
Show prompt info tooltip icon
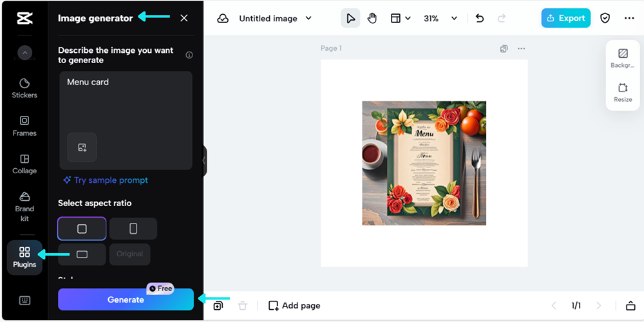click(189, 55)
